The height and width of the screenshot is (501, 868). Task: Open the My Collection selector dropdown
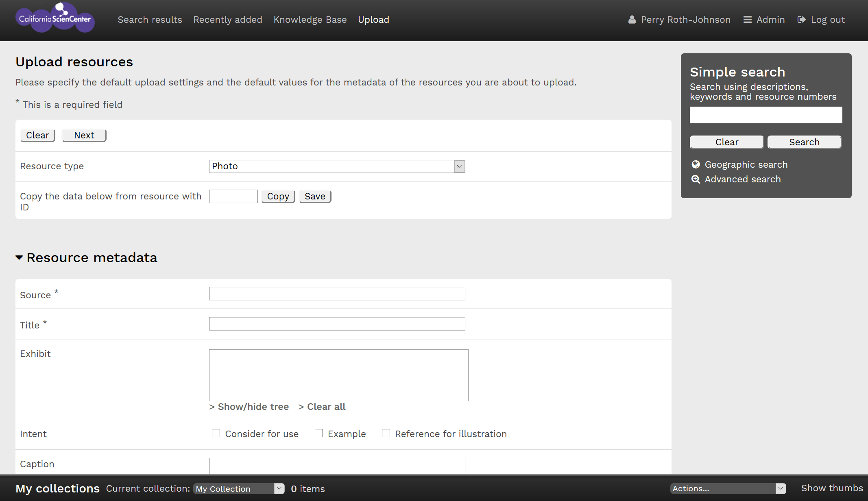point(239,488)
